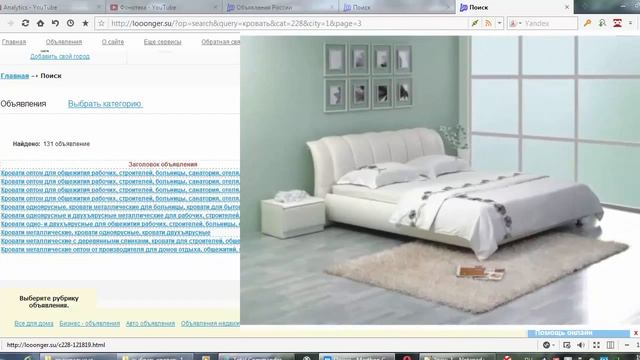Open the Кровати одно- и двухъярусные для общежития listing
Viewport: 640px width, 360px height.
click(120, 224)
